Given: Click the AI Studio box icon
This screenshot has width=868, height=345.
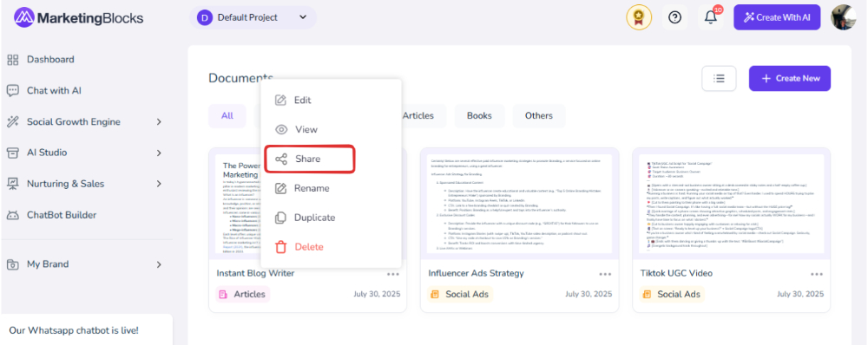Looking at the screenshot, I should pyautogui.click(x=13, y=153).
